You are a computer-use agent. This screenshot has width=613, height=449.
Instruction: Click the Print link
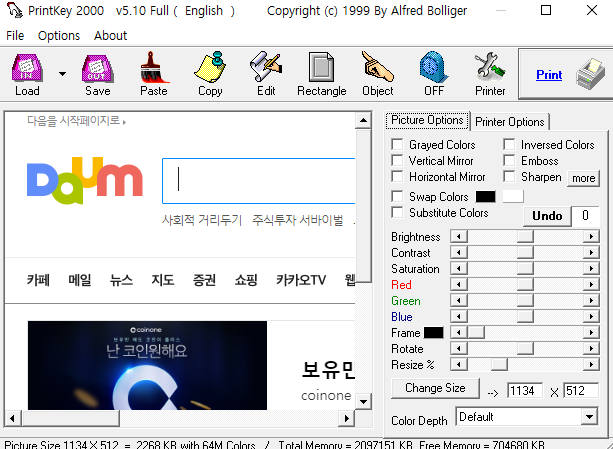tap(549, 75)
